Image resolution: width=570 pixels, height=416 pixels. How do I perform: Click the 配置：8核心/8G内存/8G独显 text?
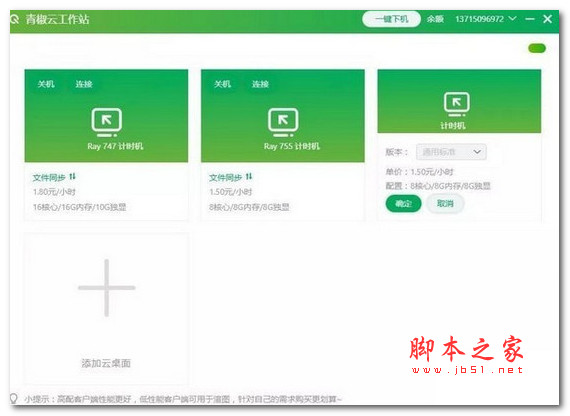point(438,186)
